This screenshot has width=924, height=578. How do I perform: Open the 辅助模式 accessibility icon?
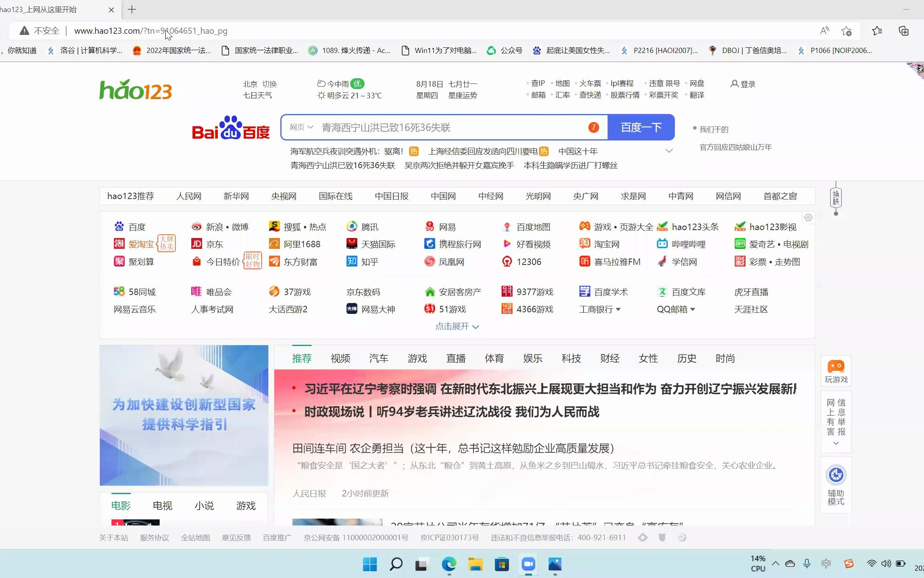pos(836,475)
